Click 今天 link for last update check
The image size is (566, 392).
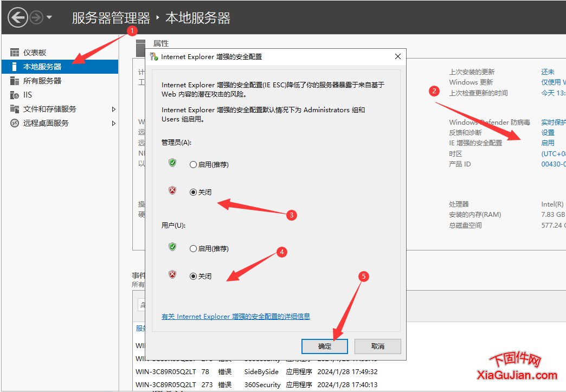click(554, 93)
